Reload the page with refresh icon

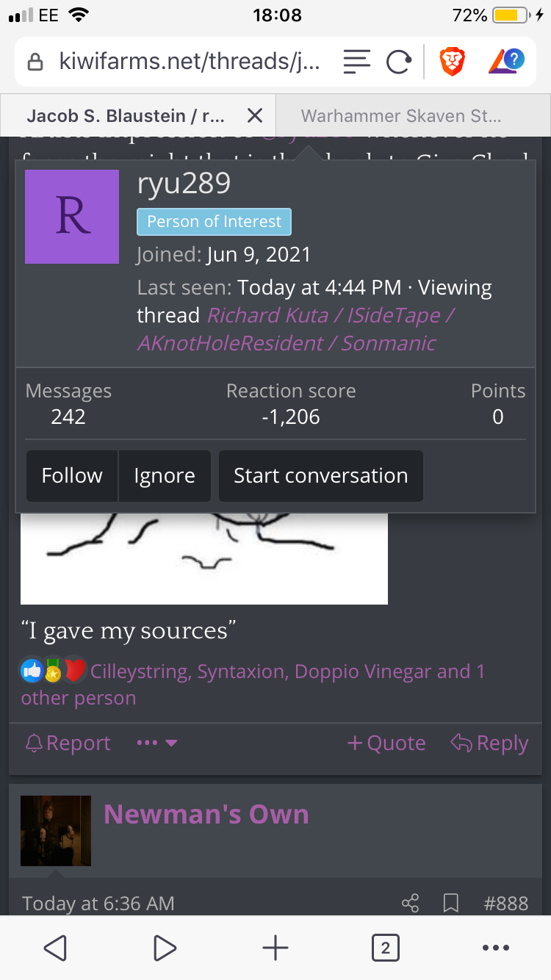pyautogui.click(x=398, y=62)
